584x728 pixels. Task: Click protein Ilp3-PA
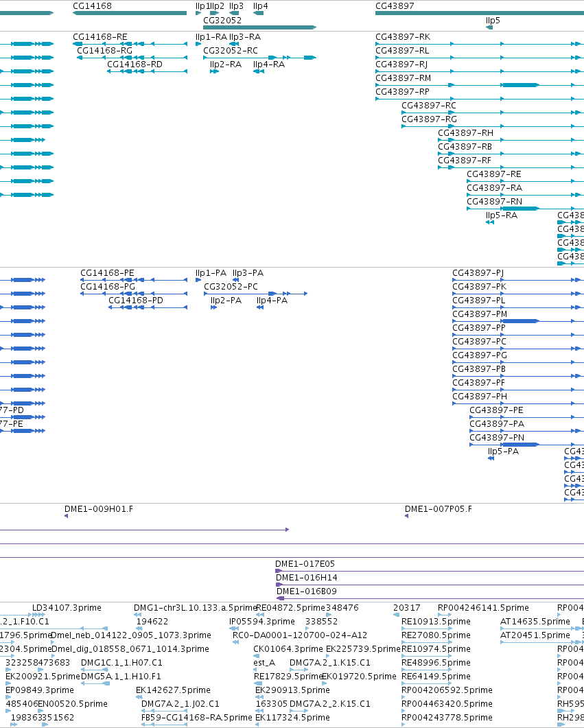point(248,272)
